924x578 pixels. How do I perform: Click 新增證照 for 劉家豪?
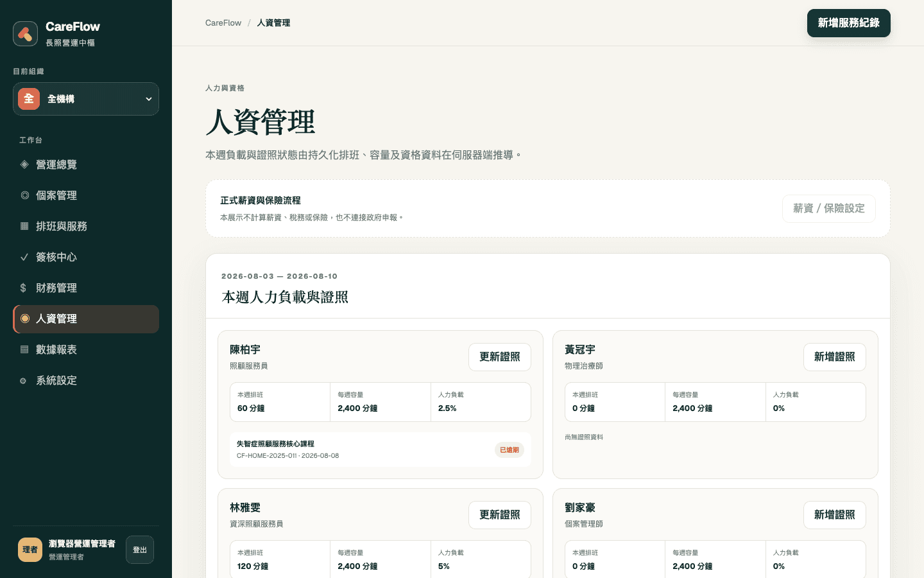834,515
